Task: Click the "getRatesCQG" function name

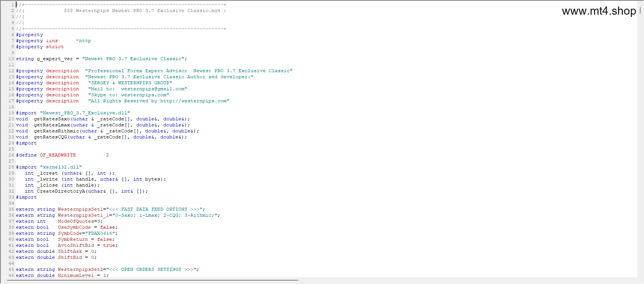Action: (x=50, y=137)
